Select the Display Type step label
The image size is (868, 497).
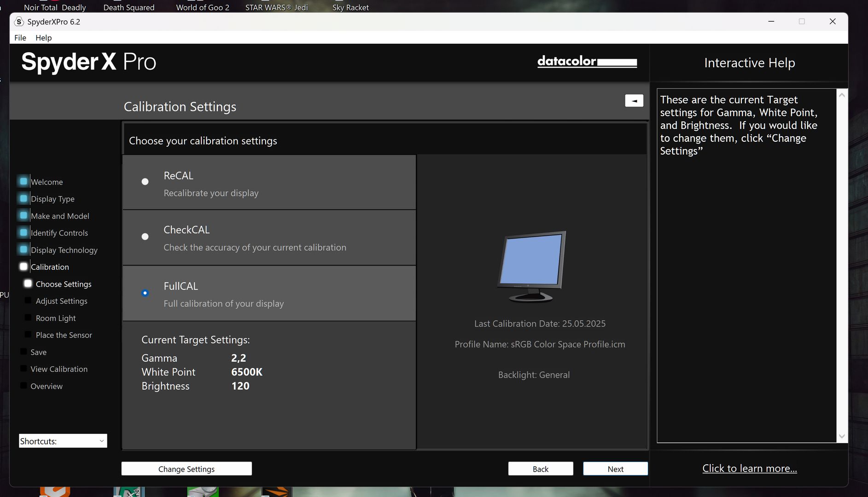52,199
